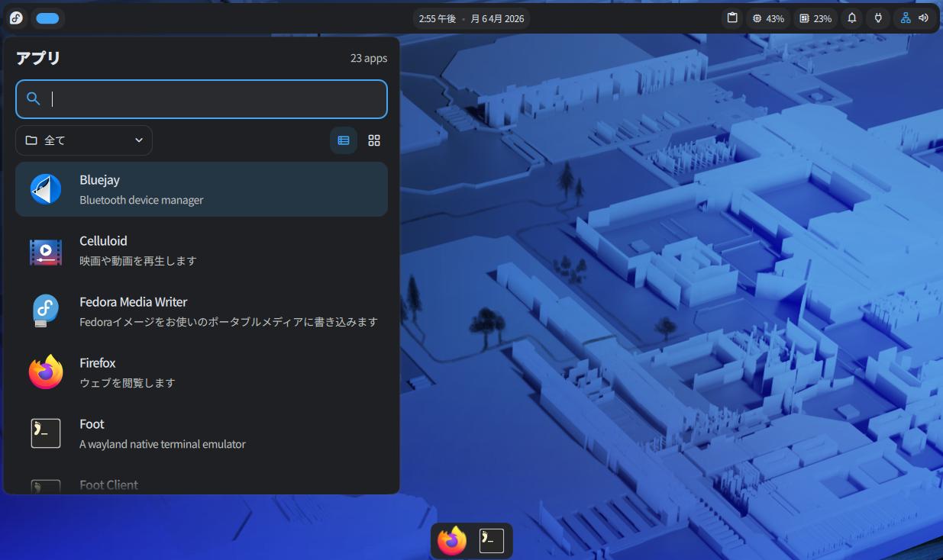
Task: Launch Celluloid video player
Action: pos(202,250)
